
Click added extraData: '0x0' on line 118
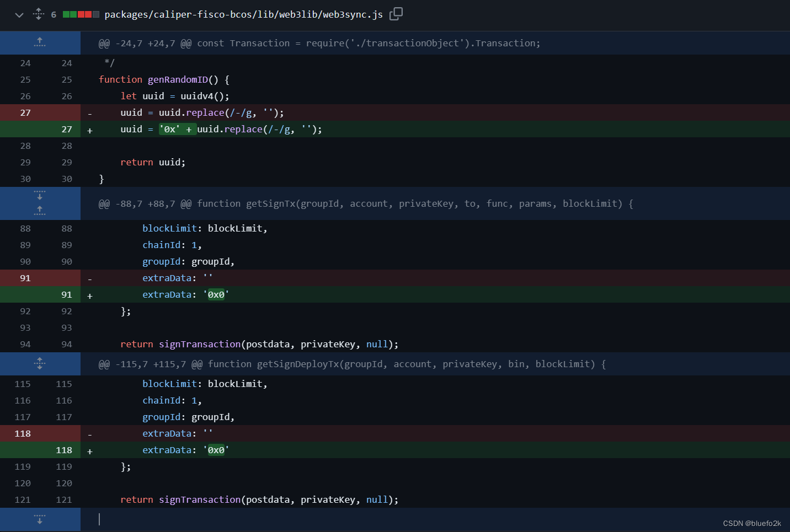[186, 450]
